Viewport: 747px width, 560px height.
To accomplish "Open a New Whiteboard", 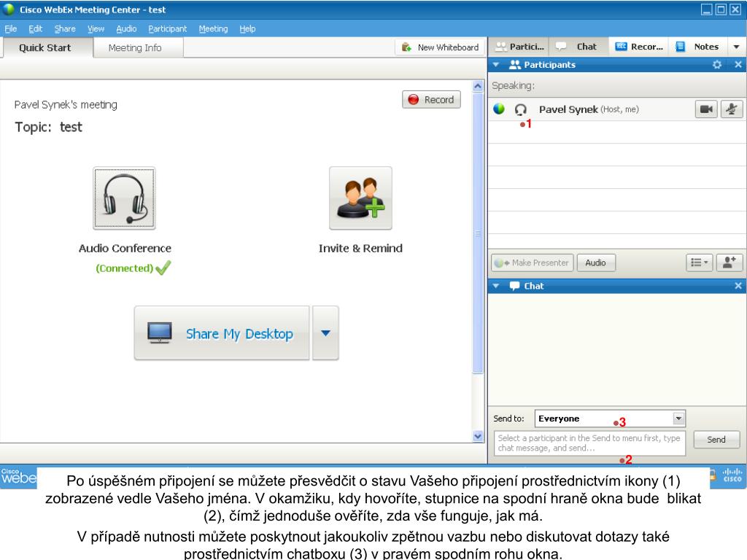I will point(439,47).
